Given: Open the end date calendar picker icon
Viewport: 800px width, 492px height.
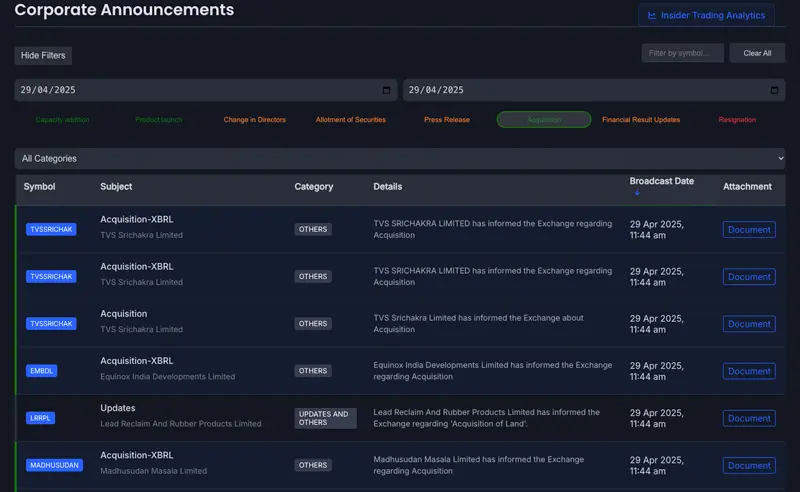Looking at the screenshot, I should (774, 90).
